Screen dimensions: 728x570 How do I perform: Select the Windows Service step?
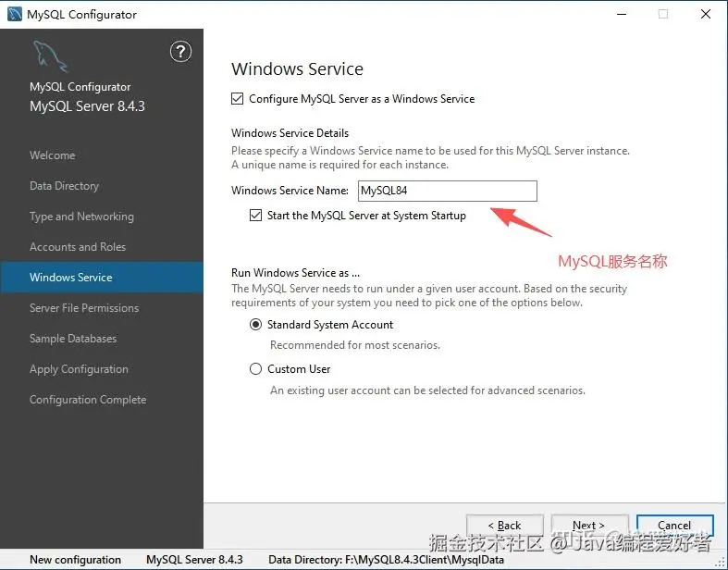pyautogui.click(x=102, y=278)
